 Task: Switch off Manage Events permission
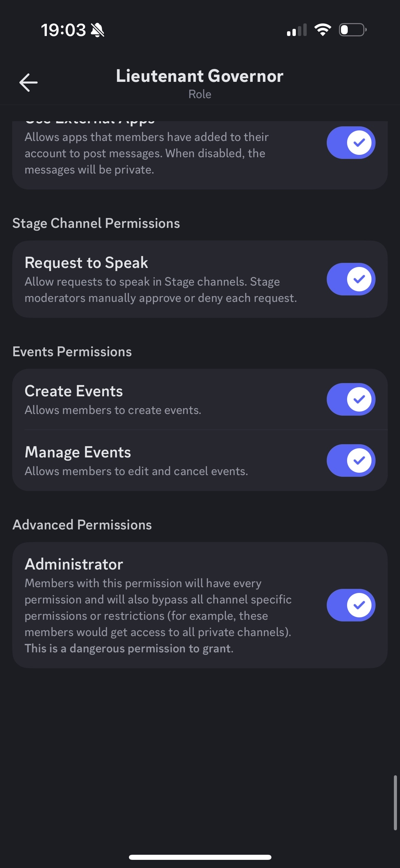tap(351, 460)
